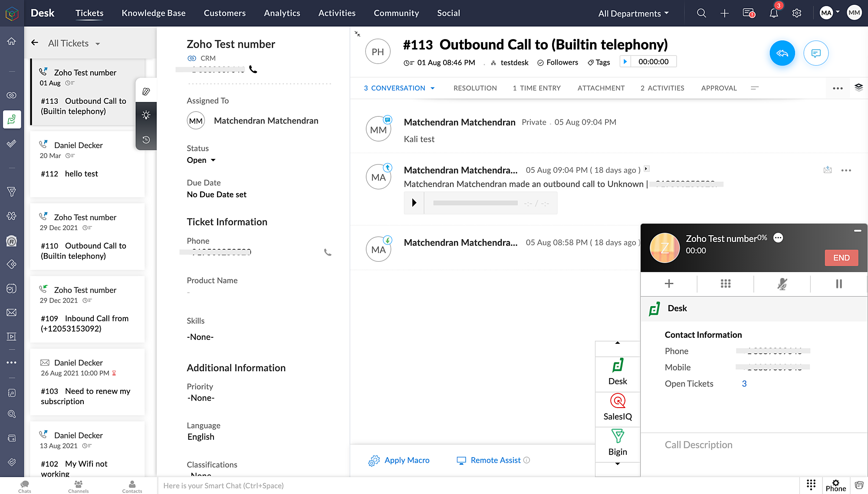This screenshot has width=868, height=494.
Task: Open the layers icon at right of tabs
Action: 858,87
